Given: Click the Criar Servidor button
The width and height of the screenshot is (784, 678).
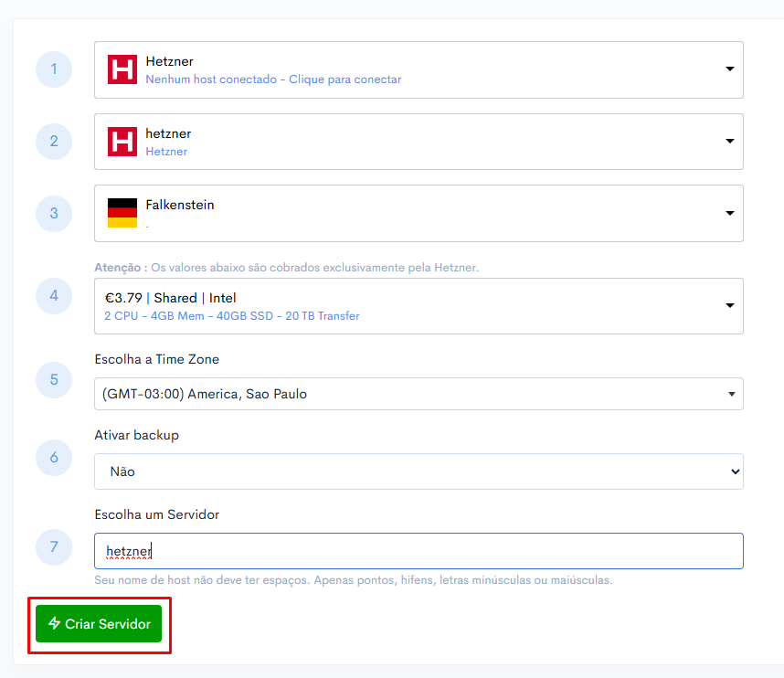Looking at the screenshot, I should coord(99,623).
